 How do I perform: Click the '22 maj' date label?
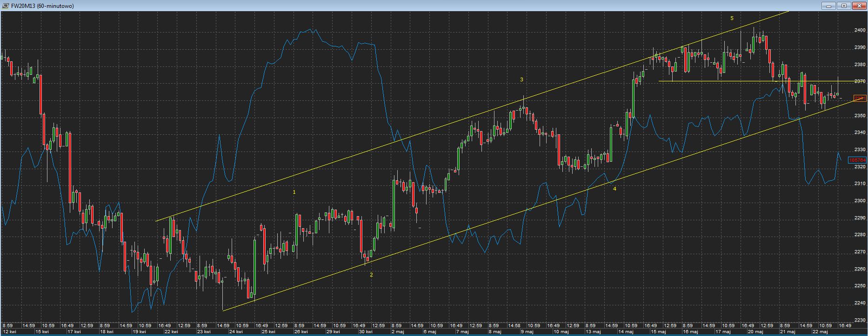(820, 332)
